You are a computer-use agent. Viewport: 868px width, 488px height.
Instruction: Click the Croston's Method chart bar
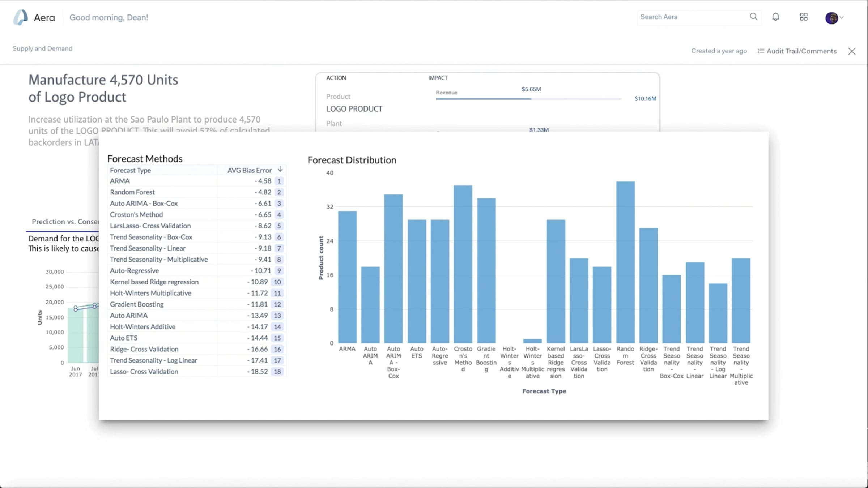click(463, 264)
